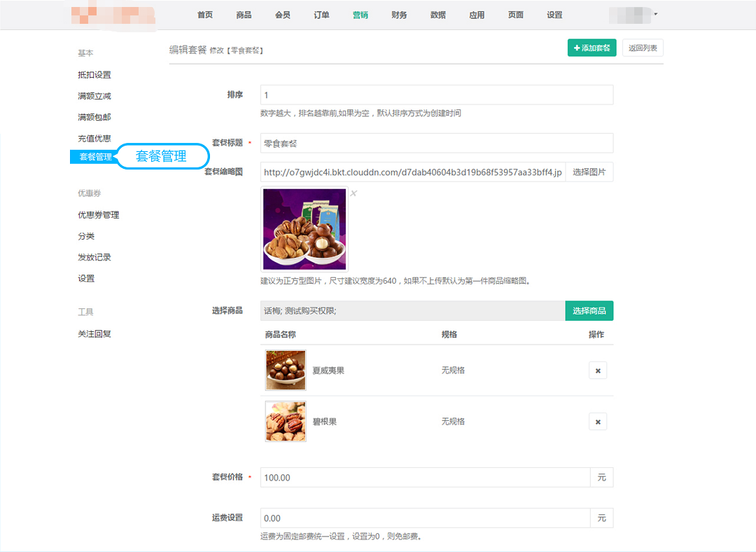Click the 商品名称 column header

click(x=280, y=334)
